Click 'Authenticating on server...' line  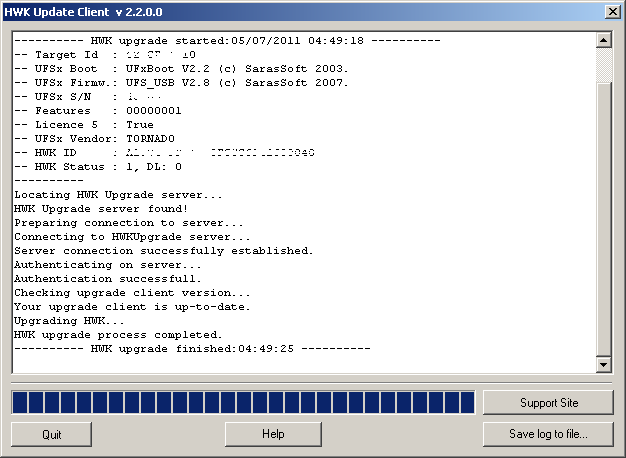tap(108, 265)
